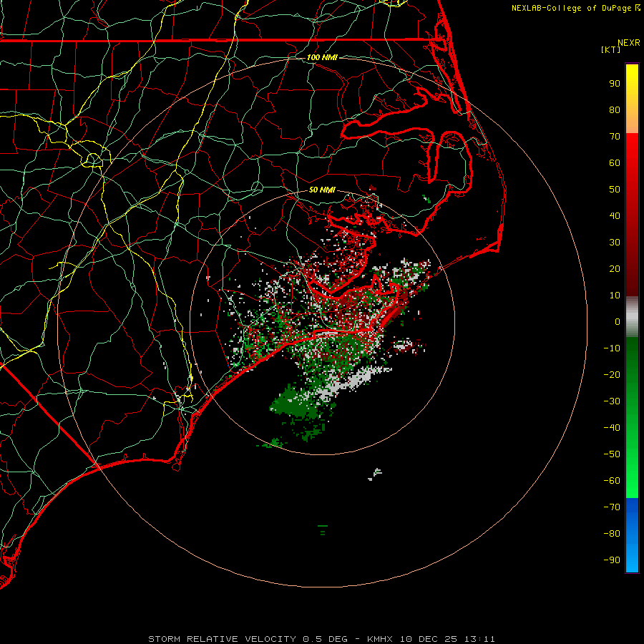Click the -90 scale label
Image resolution: width=644 pixels, height=644 pixels.
(x=612, y=560)
